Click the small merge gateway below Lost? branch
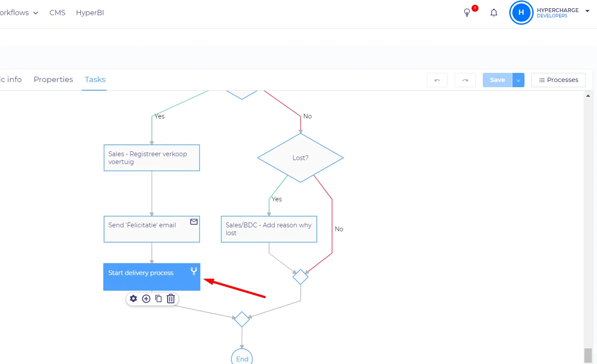597x364 pixels. click(x=300, y=277)
